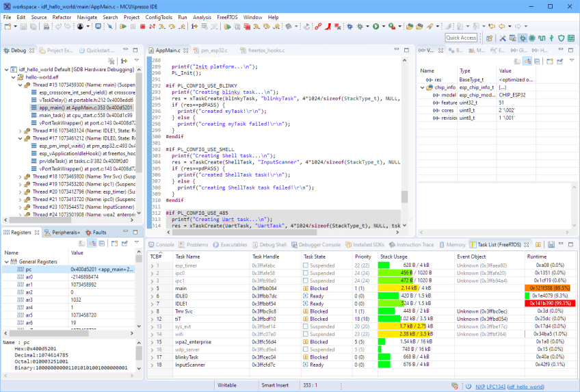Open the green chip perspective icon

[532, 38]
